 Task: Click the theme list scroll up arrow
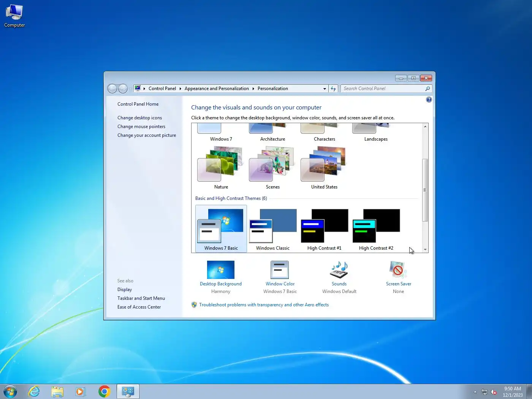(425, 127)
